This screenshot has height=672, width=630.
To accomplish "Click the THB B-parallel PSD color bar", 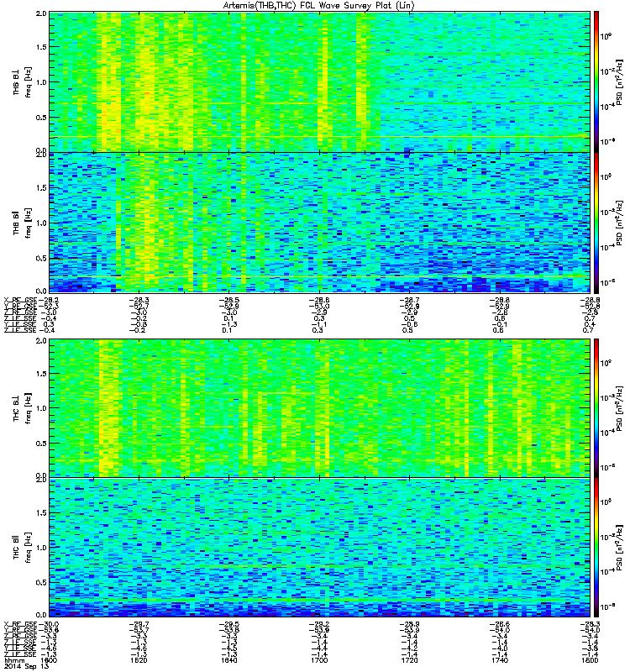I will pyautogui.click(x=596, y=223).
